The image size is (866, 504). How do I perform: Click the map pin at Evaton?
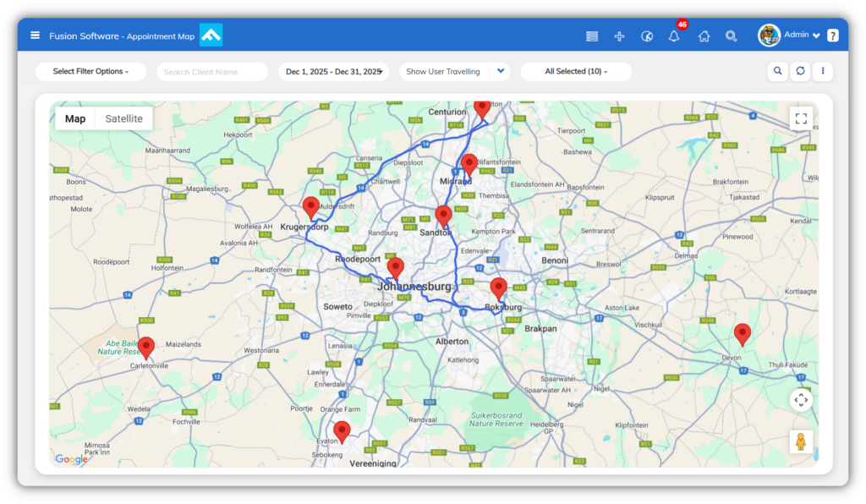point(342,432)
